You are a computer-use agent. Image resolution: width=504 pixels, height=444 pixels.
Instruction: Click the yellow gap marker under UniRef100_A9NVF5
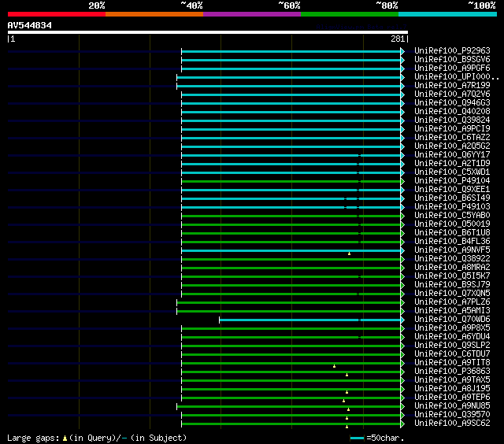(x=349, y=253)
